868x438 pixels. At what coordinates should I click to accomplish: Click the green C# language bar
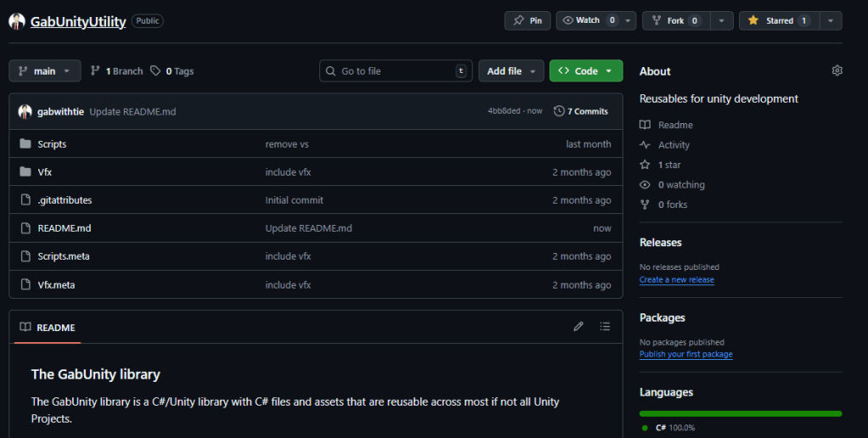click(x=740, y=413)
